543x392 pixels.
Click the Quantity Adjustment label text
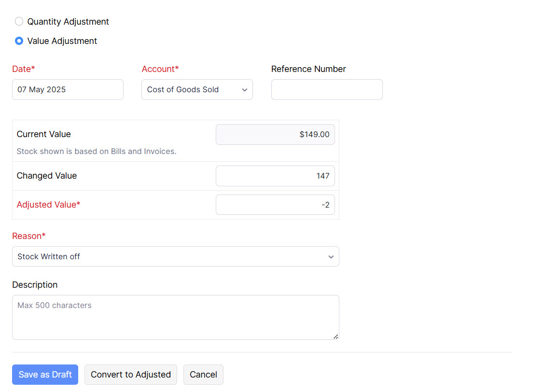click(68, 22)
